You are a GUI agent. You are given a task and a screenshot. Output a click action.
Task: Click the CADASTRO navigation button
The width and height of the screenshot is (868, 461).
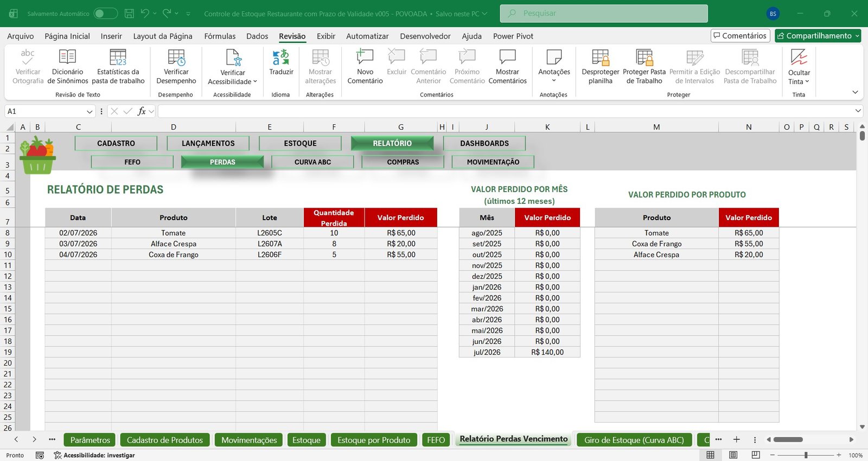click(116, 143)
